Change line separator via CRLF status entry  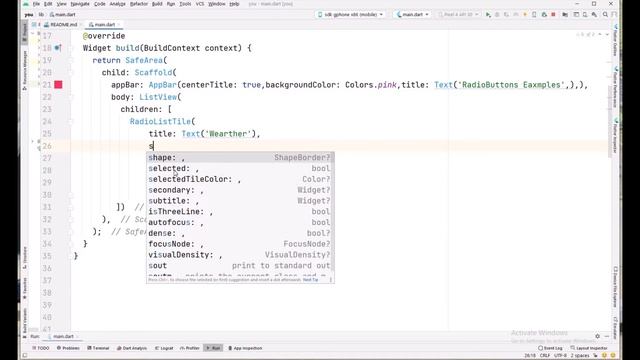pyautogui.click(x=545, y=356)
